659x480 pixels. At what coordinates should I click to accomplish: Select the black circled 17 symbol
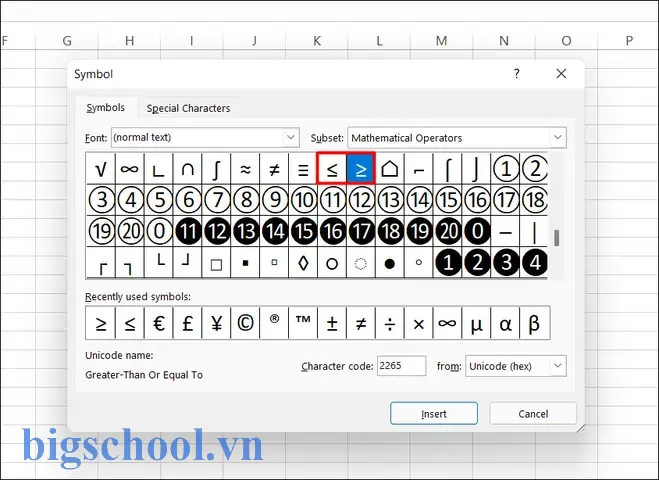(x=361, y=232)
